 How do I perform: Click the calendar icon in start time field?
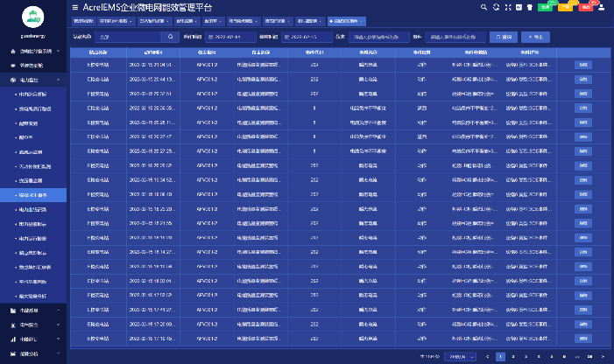pyautogui.click(x=211, y=38)
